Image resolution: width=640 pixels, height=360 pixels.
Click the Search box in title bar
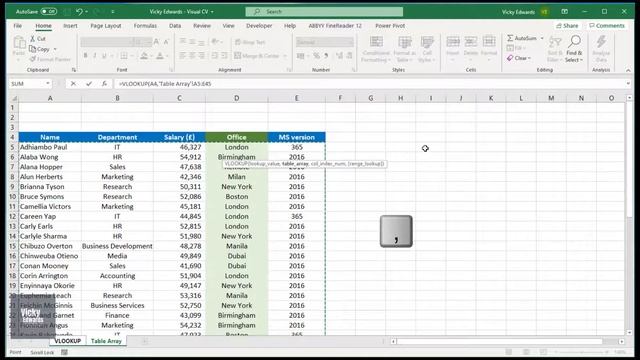[324, 11]
